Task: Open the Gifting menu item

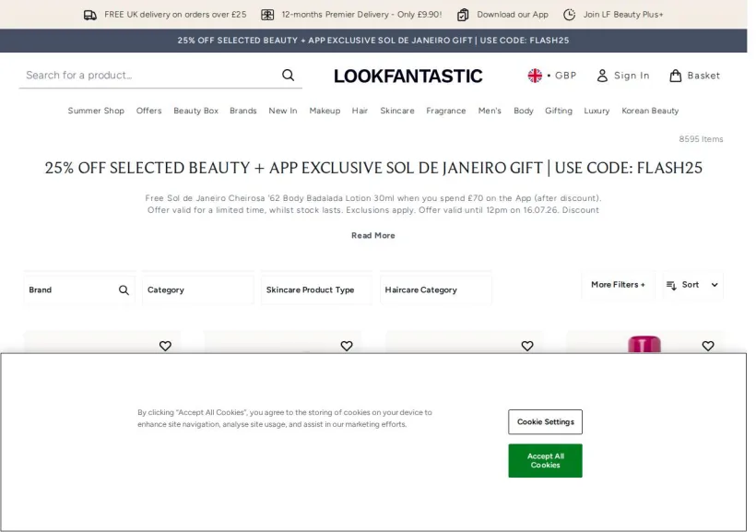Action: coord(559,111)
